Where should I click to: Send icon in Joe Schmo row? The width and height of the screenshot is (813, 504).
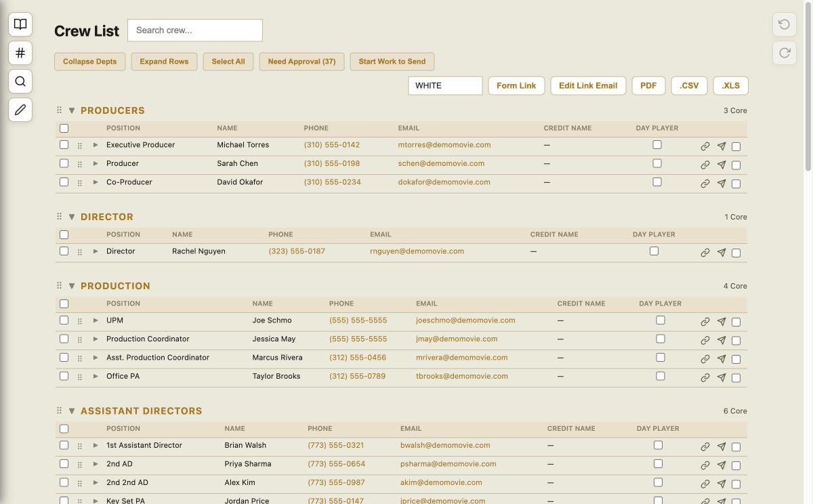click(722, 322)
